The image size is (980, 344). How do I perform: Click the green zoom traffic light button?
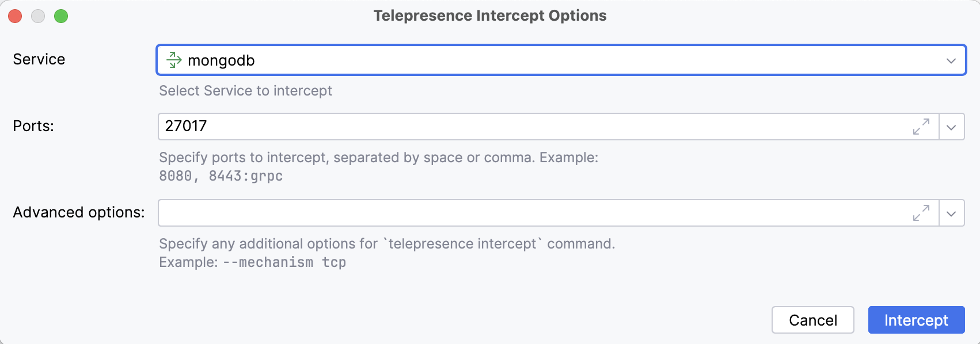click(x=62, y=16)
